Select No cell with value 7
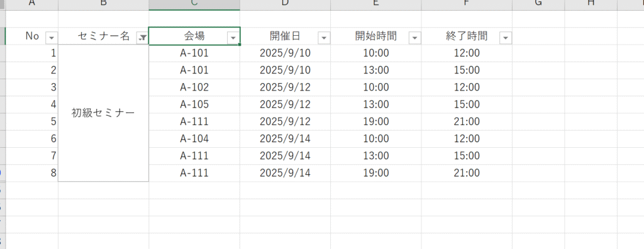The height and width of the screenshot is (249, 644). [x=31, y=156]
